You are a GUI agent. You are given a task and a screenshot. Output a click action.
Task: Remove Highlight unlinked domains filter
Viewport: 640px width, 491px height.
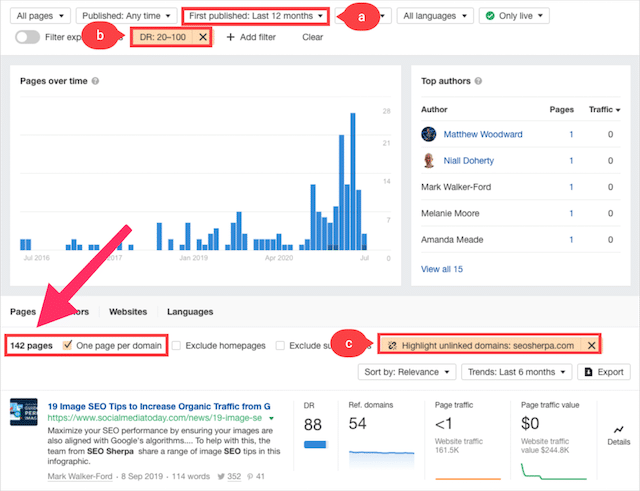591,345
